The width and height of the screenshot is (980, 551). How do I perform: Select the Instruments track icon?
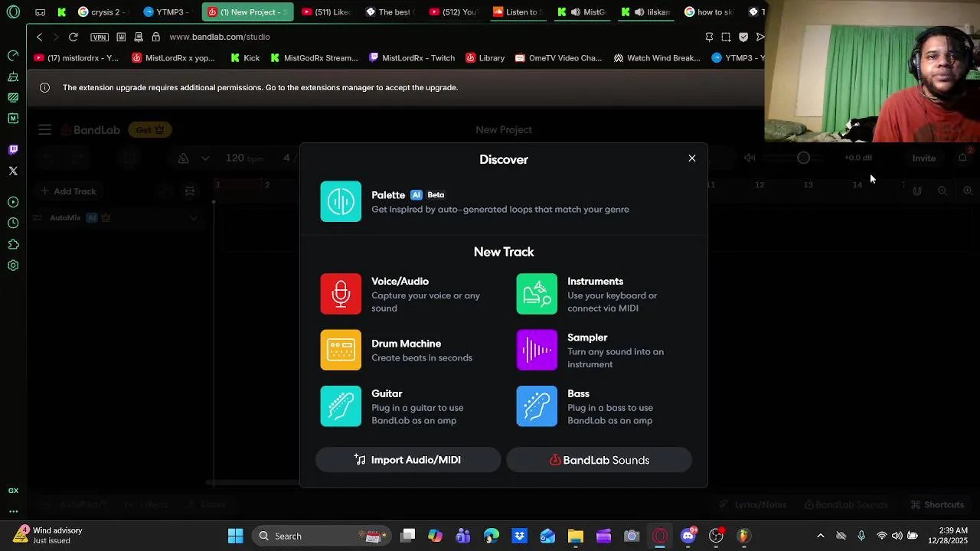point(537,294)
